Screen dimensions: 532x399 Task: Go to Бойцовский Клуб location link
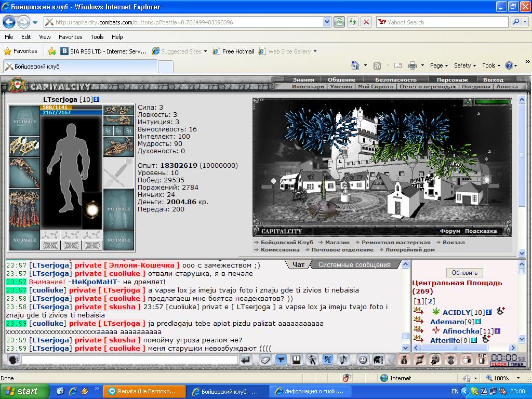tap(287, 242)
